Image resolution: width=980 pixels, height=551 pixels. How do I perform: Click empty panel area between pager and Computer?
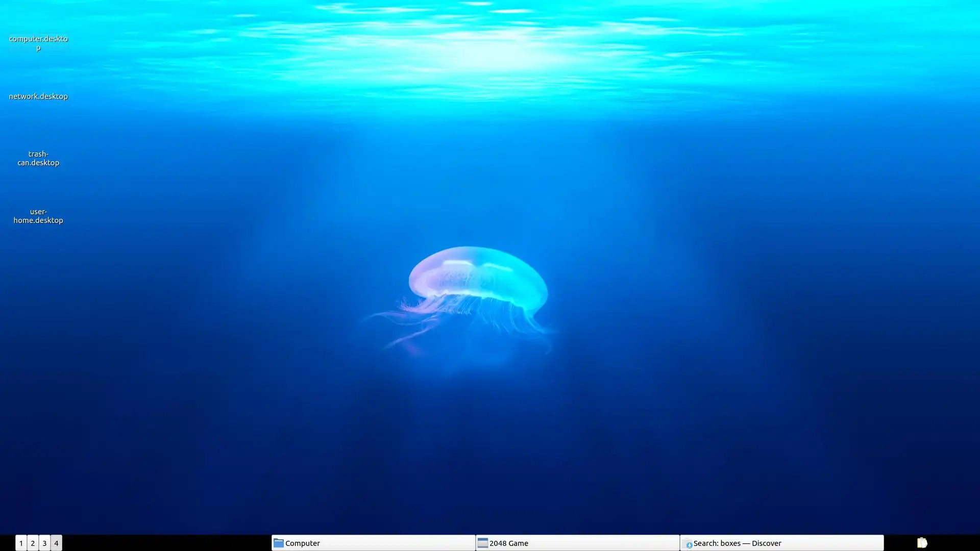point(166,543)
